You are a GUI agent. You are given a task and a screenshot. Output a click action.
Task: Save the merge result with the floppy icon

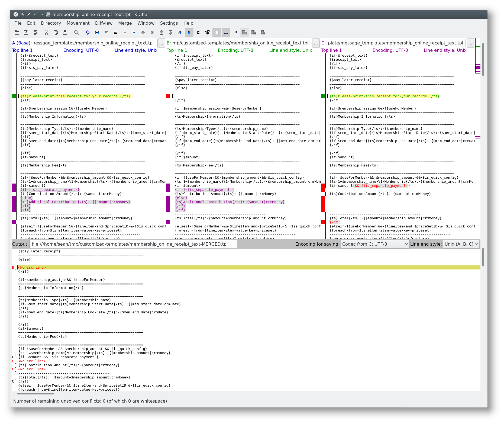point(26,33)
